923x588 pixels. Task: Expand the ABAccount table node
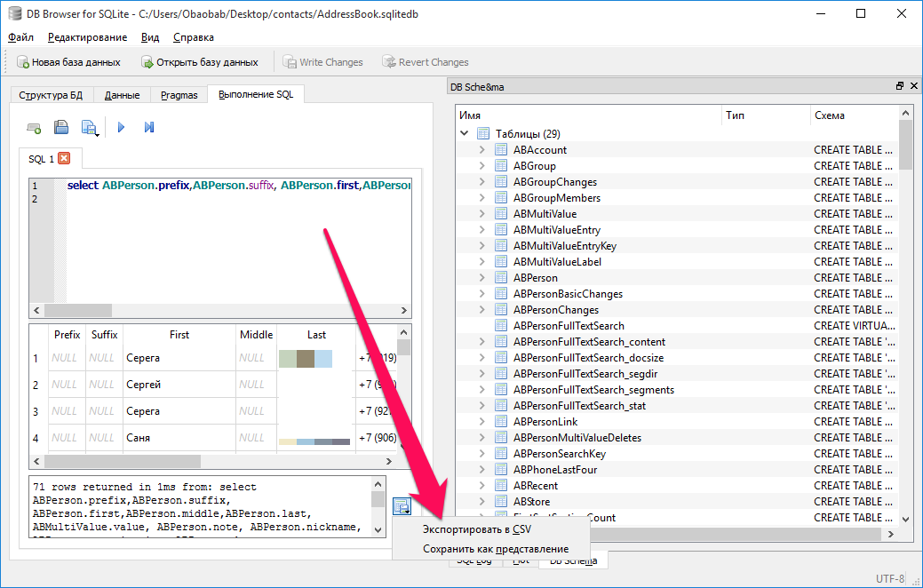coord(482,150)
